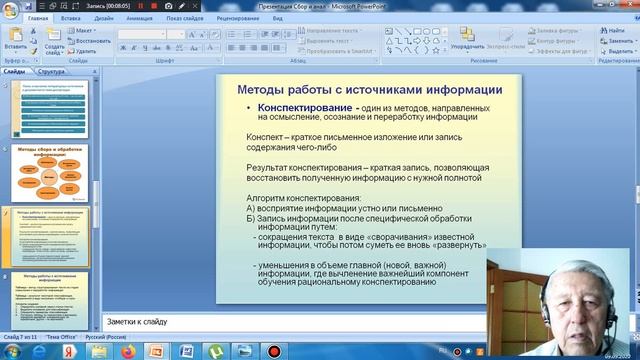Toggle text shadow formatting
The width and height of the screenshot is (640, 360).
[x=168, y=48]
